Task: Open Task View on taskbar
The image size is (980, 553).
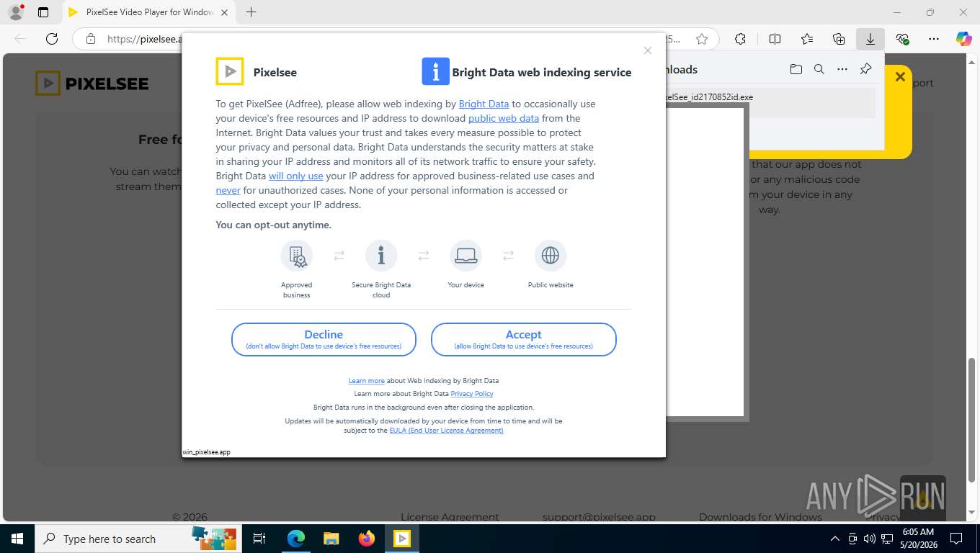Action: coord(259,539)
